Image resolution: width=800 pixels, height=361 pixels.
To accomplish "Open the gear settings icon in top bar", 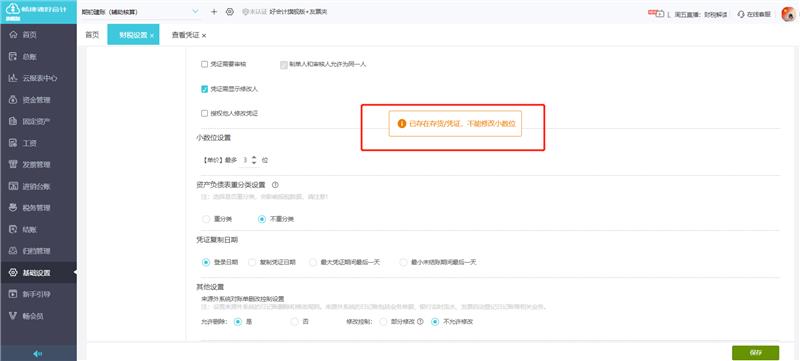I will coord(230,12).
